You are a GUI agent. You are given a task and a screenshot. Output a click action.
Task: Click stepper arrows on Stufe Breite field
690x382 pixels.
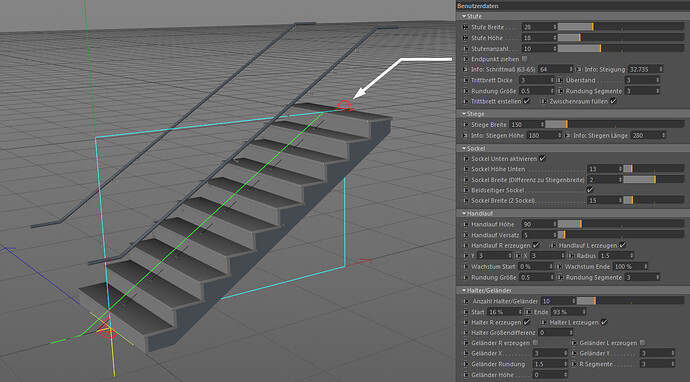554,27
